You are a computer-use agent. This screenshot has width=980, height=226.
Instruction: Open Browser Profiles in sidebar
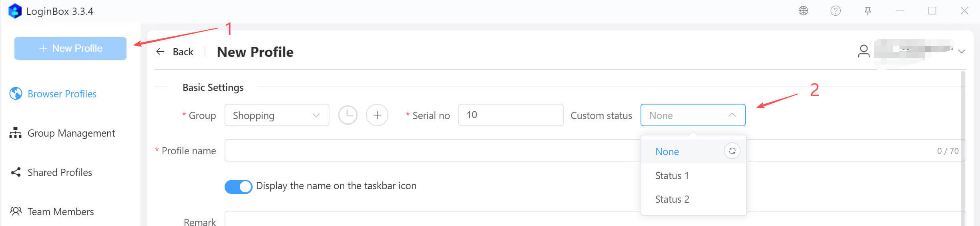pyautogui.click(x=62, y=94)
